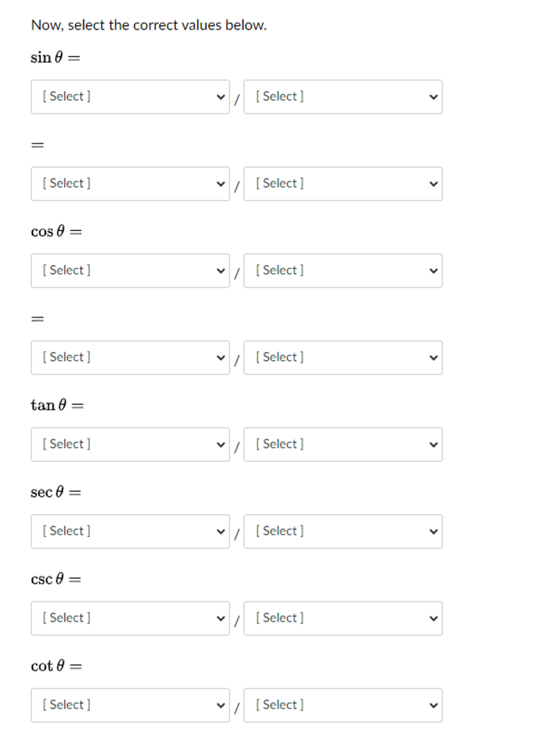Image resolution: width=546 pixels, height=756 pixels.
Task: Click chevron arrow of cot θ denominator select
Action: pos(433,706)
